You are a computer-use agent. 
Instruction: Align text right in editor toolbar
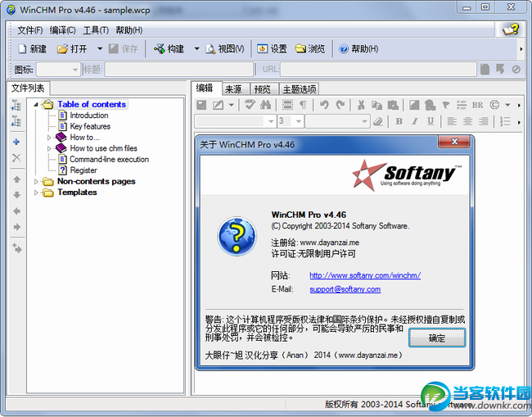[x=484, y=121]
